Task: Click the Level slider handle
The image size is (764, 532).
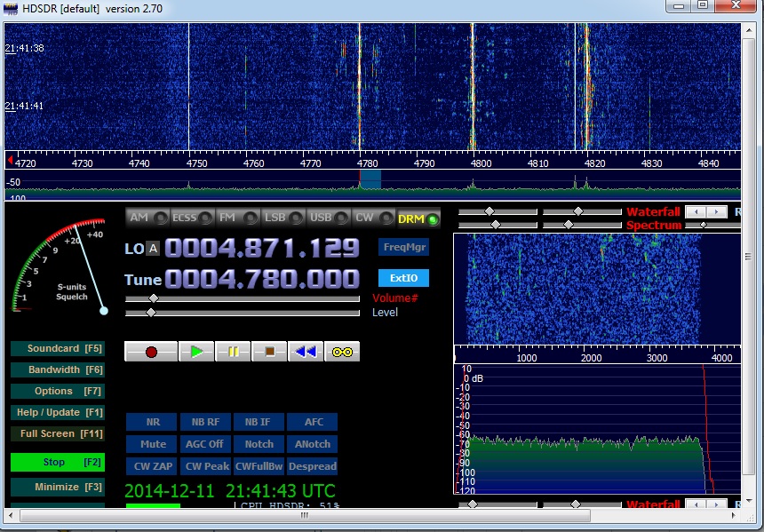Action: pyautogui.click(x=151, y=313)
